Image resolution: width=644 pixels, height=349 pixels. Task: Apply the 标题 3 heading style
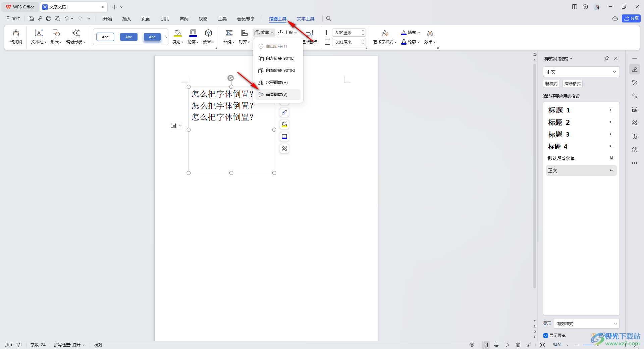[581, 135]
